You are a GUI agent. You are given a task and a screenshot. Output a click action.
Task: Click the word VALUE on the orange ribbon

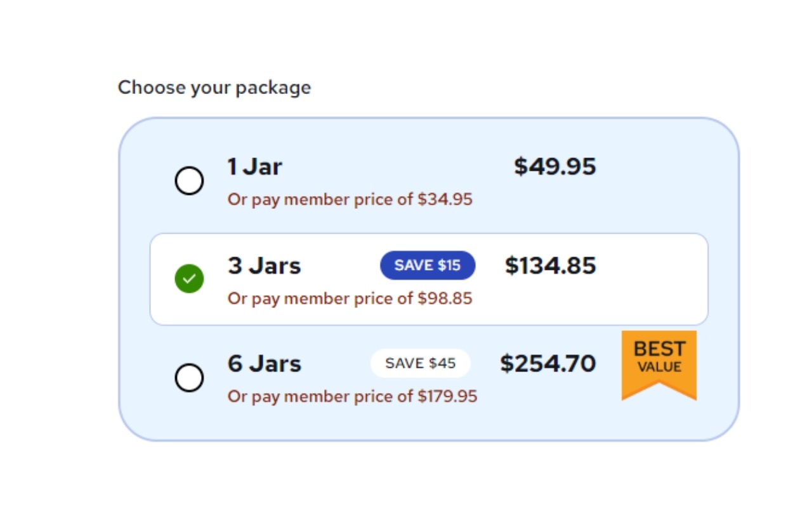[659, 367]
